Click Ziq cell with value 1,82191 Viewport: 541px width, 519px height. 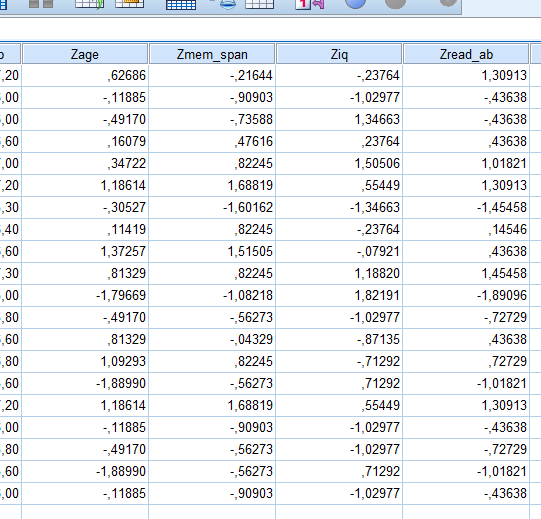pos(339,295)
